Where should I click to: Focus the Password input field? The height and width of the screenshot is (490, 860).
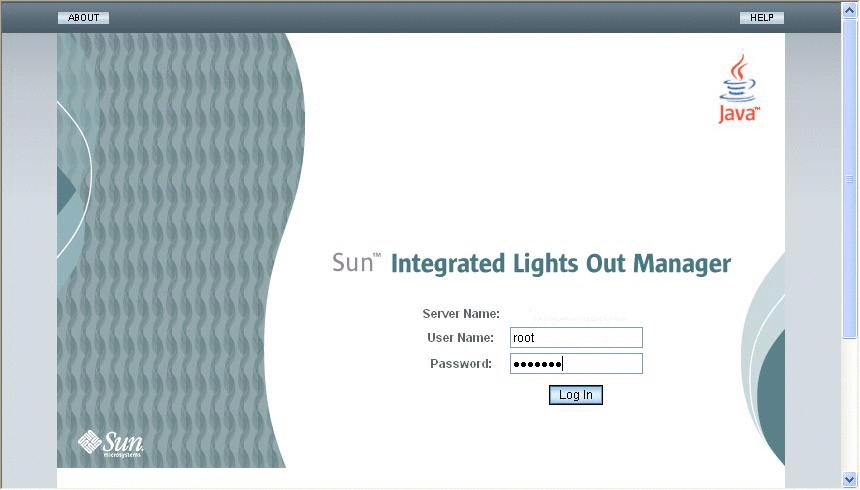point(576,363)
